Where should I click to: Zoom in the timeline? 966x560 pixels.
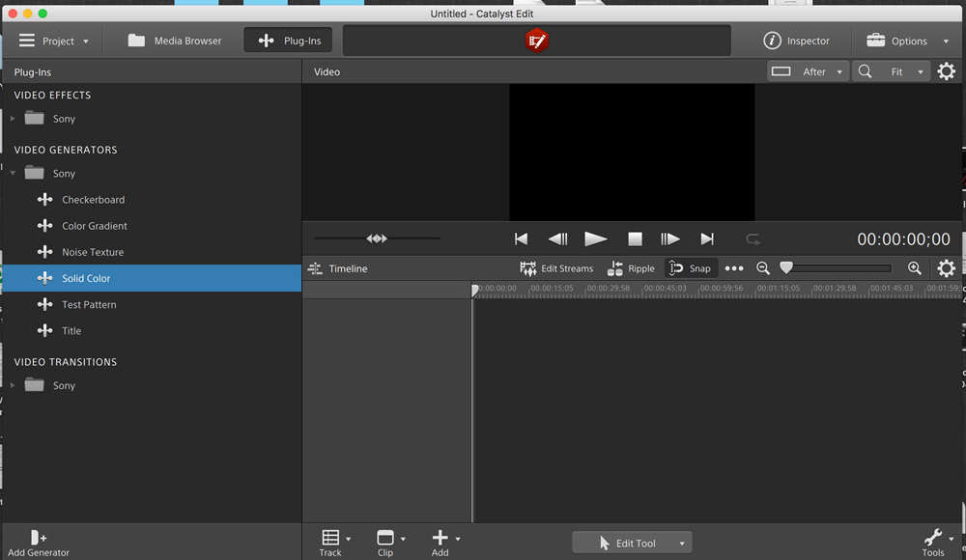coord(914,268)
